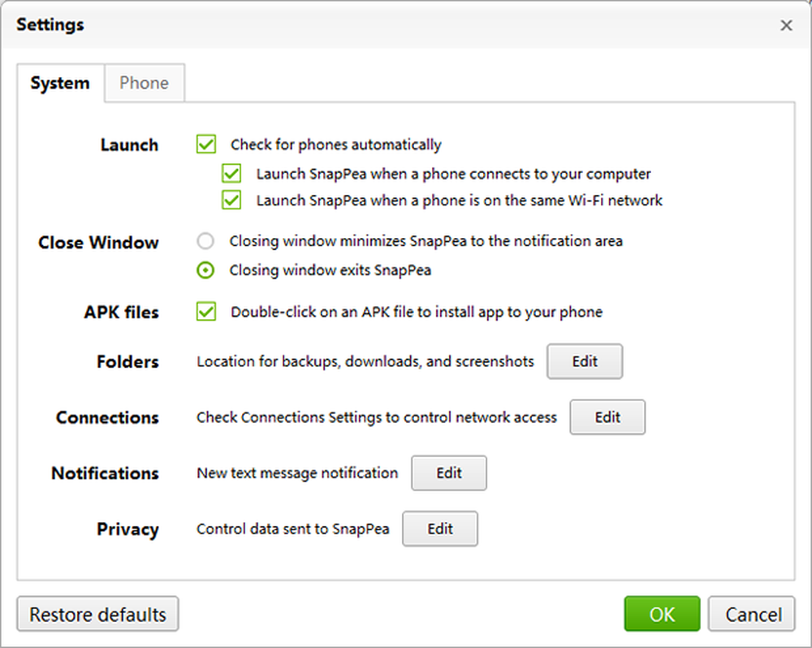Screen dimensions: 812x648
Task: Select Closing window exits SnapPea option
Action: 205,270
